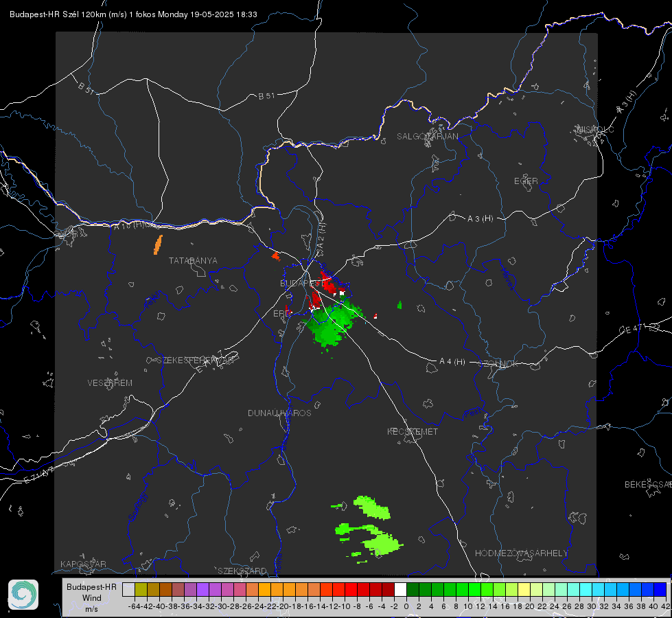Click the SZEKSZÁRD city label
The image size is (672, 618).
242,571
